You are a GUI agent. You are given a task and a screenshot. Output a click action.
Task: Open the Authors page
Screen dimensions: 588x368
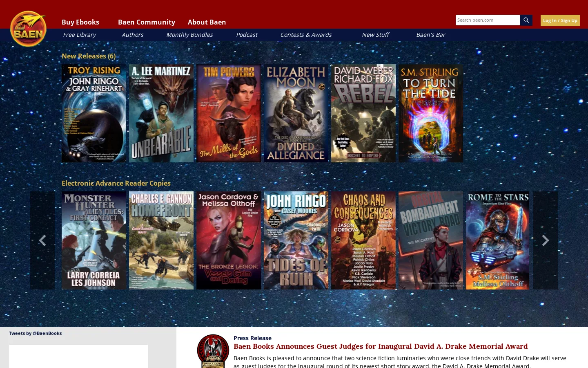click(x=132, y=35)
